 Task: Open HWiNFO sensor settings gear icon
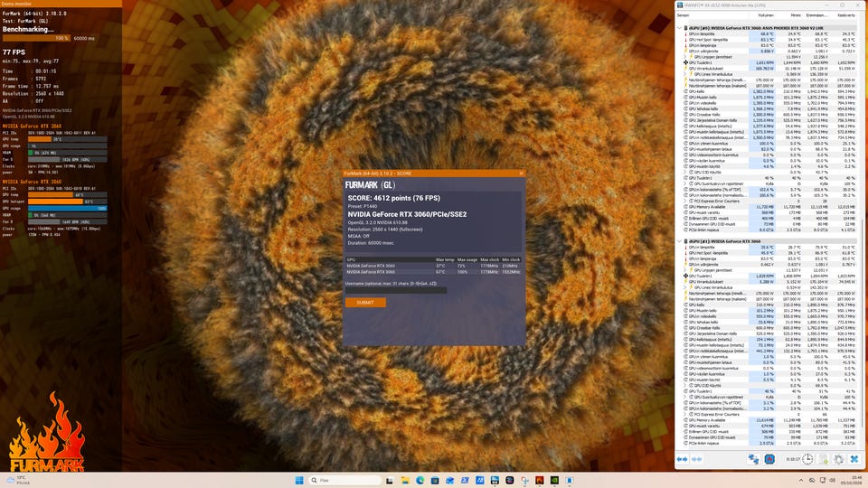839,459
